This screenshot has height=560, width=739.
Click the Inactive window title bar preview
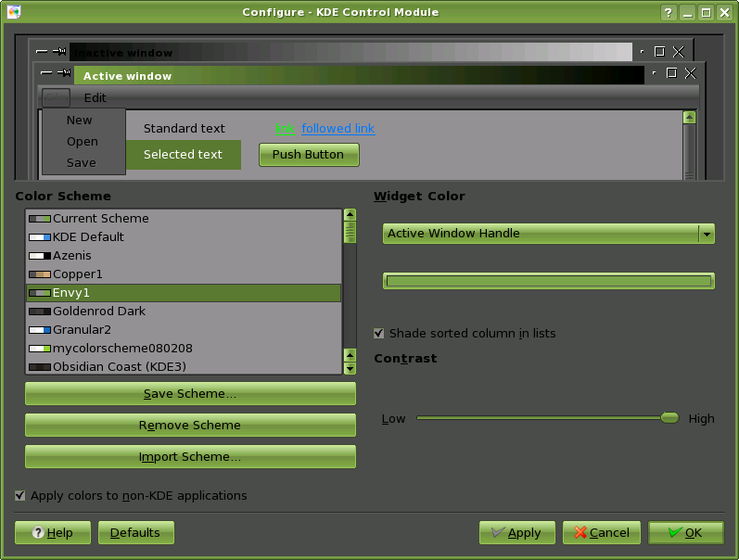[x=351, y=52]
